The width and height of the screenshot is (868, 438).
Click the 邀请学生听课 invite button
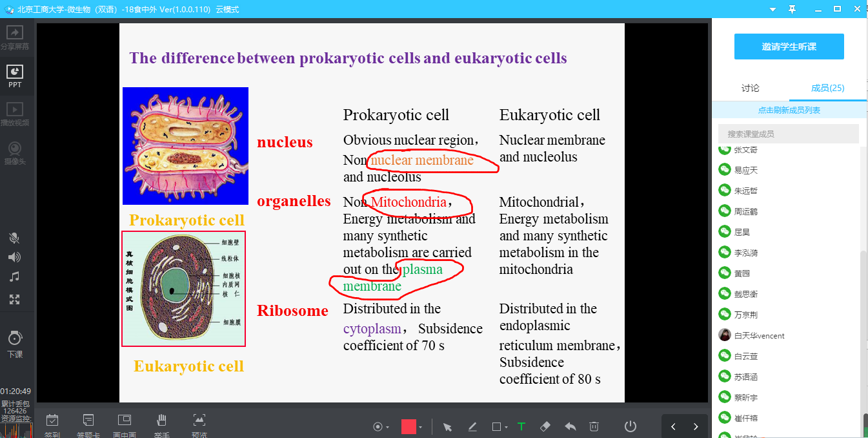tap(789, 47)
